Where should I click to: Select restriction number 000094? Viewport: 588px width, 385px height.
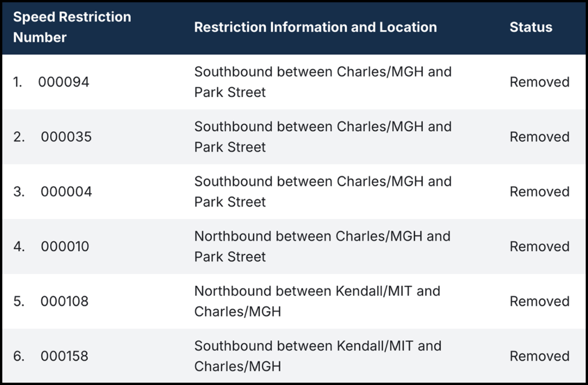tap(64, 82)
